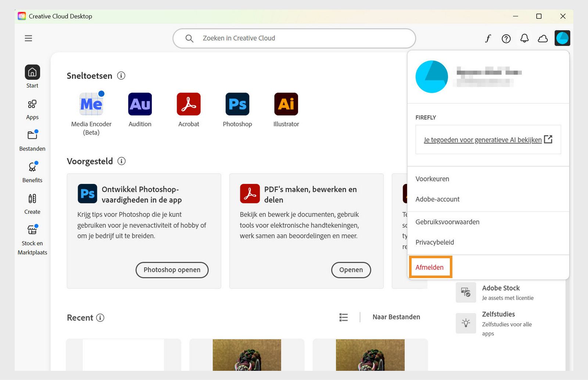The image size is (588, 380).
Task: Click Openen button on PDF card
Action: [351, 270]
